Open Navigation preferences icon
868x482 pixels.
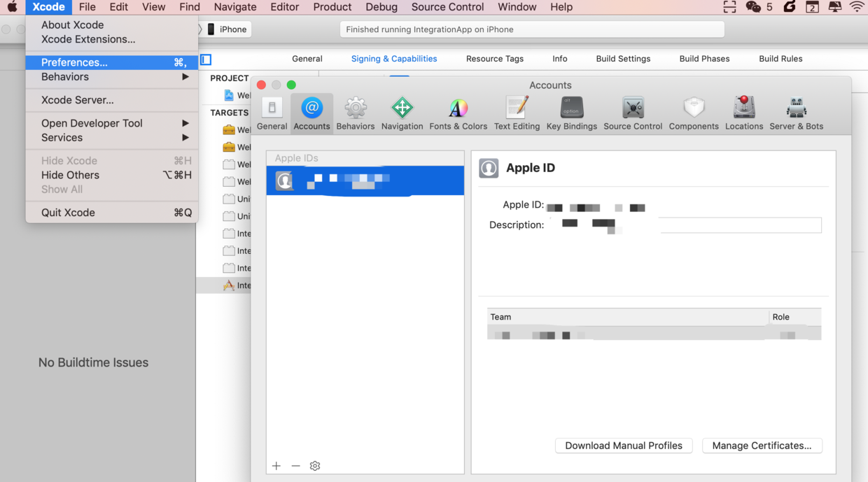(402, 108)
